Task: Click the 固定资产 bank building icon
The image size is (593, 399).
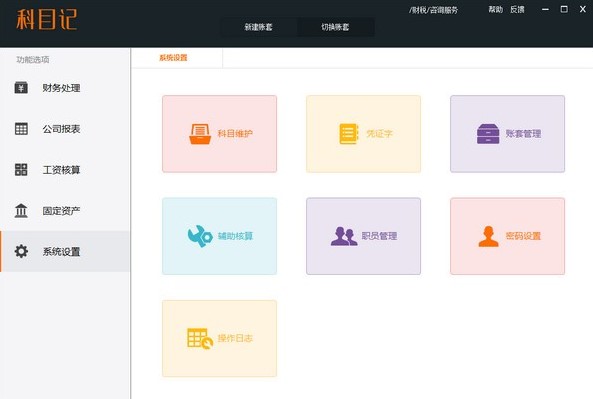Action: coord(21,211)
